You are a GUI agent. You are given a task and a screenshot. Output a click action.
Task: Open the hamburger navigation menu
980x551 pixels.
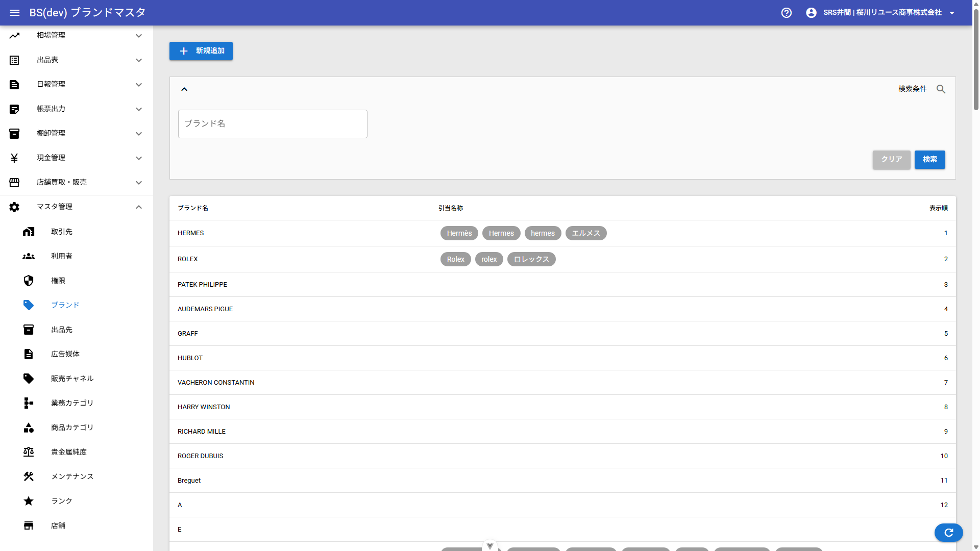pos(15,13)
